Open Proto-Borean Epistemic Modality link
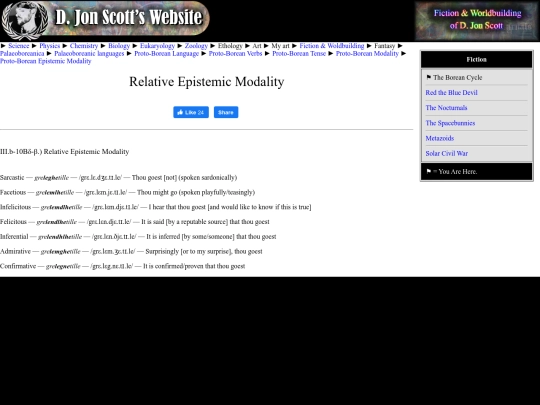This screenshot has width=540, height=405. click(x=45, y=61)
